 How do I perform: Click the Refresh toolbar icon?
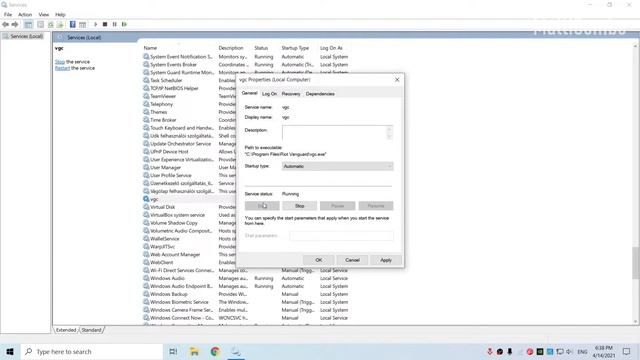coord(51,24)
